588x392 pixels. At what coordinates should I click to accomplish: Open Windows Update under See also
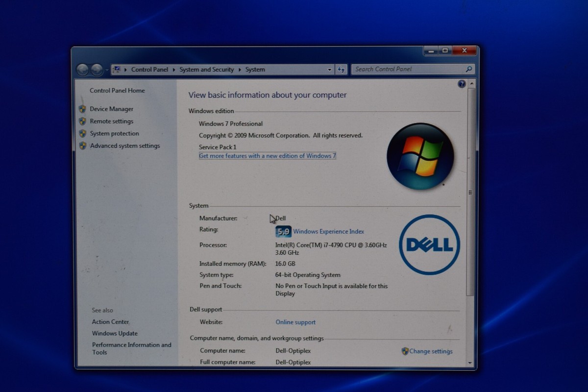115,334
